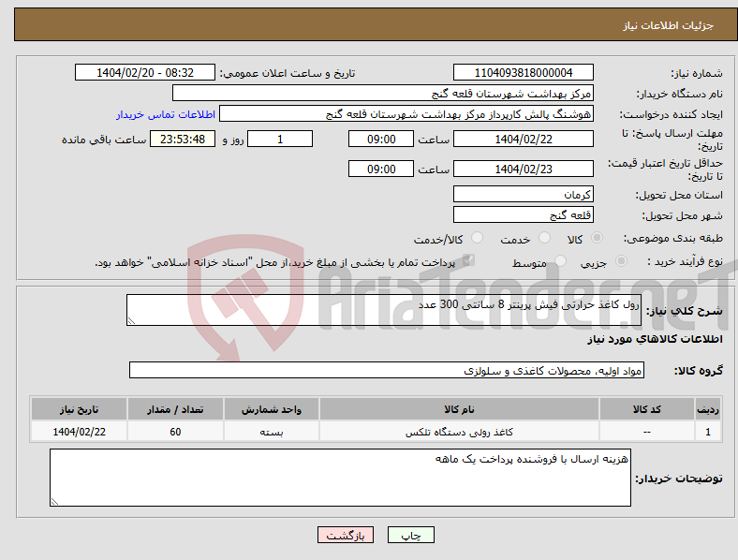Click the price validity date 1404/02/23 field
Screen dimensions: 738x560
coord(523,169)
